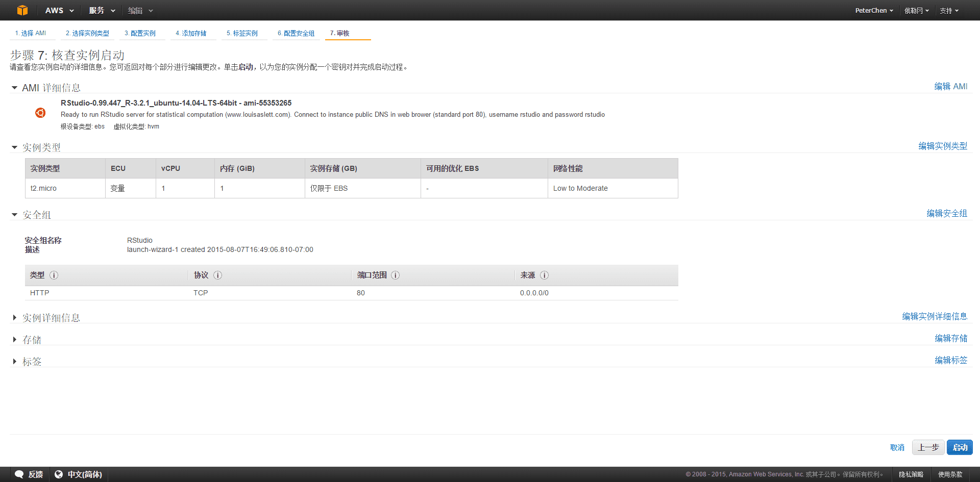Click the AWS orange cube logo
The height and width of the screenshot is (482, 980).
[22, 10]
